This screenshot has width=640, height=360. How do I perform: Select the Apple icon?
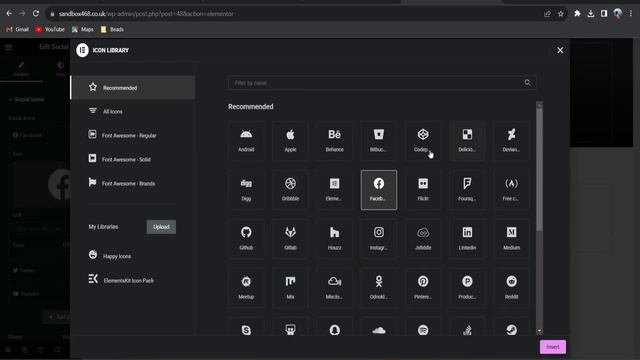290,140
